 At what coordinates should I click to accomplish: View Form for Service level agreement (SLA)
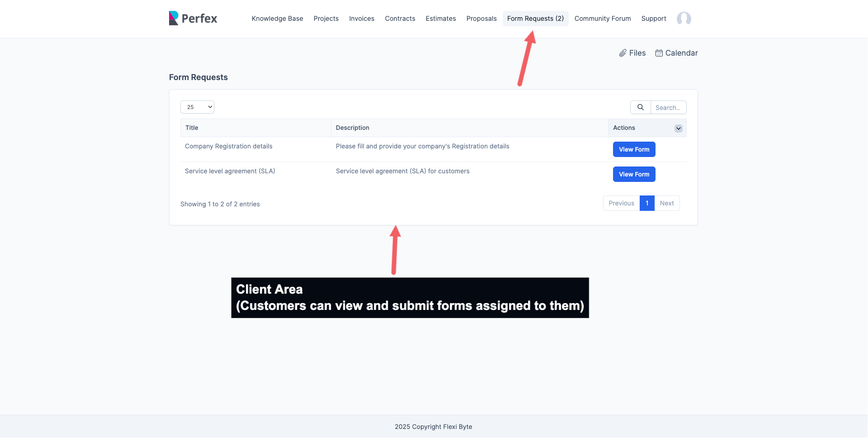coord(634,174)
